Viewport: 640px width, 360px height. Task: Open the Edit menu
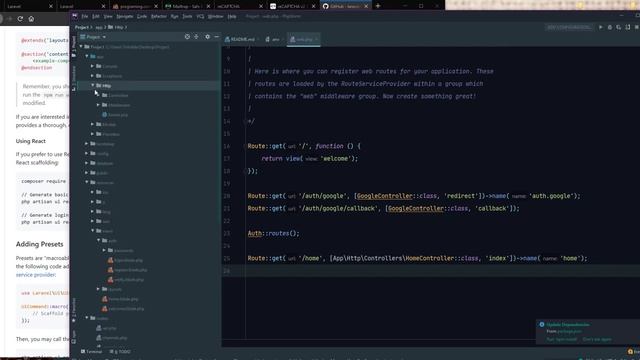point(96,16)
